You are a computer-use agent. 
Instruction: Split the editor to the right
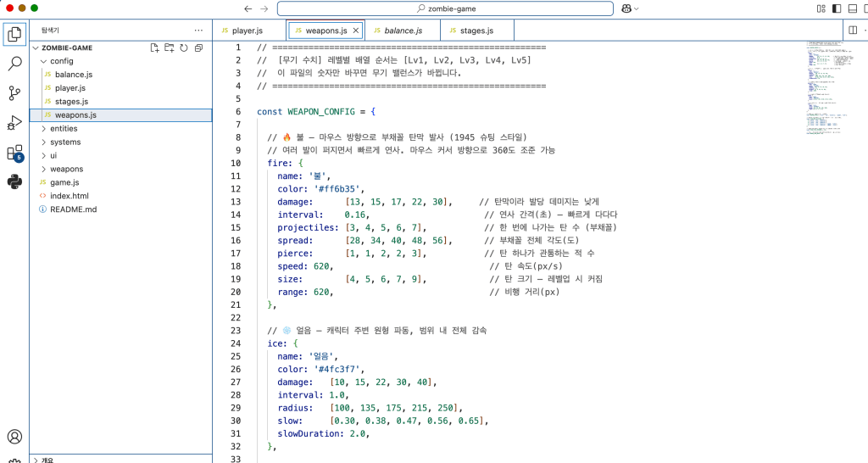point(853,31)
